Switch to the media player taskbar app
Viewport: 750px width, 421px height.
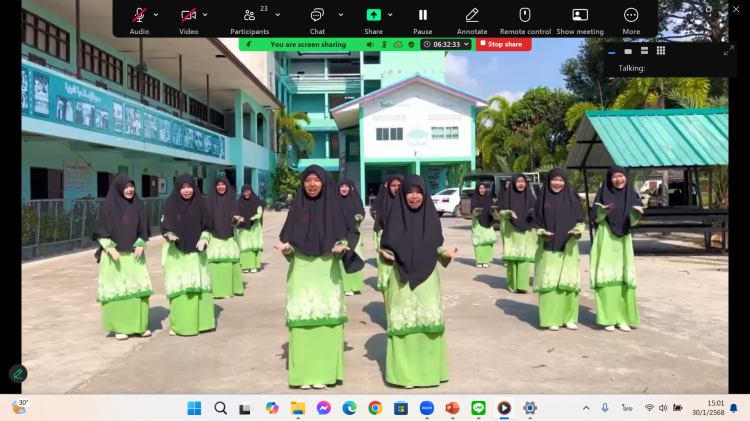point(504,408)
